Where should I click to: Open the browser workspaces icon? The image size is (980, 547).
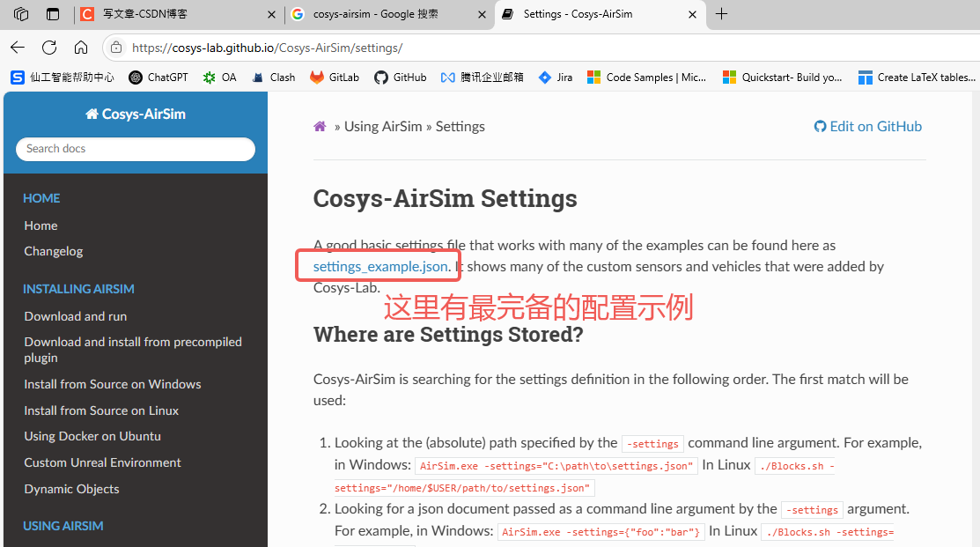point(21,14)
